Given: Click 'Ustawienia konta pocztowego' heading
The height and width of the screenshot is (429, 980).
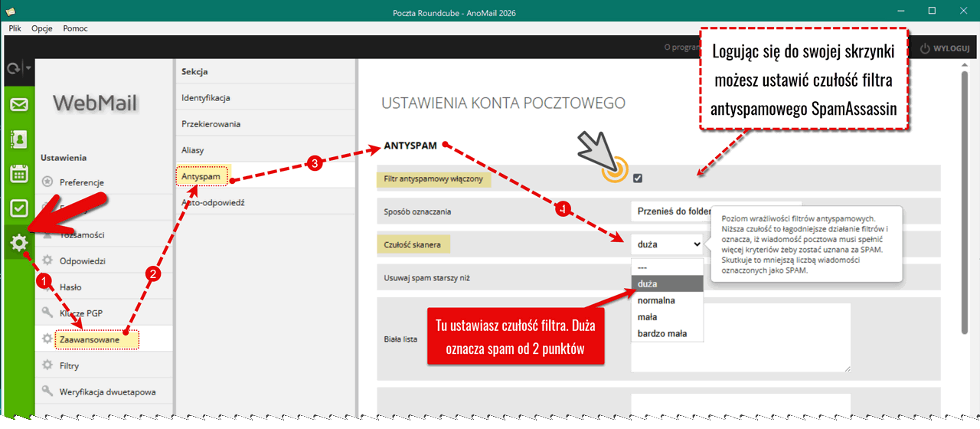Looking at the screenshot, I should click(503, 103).
